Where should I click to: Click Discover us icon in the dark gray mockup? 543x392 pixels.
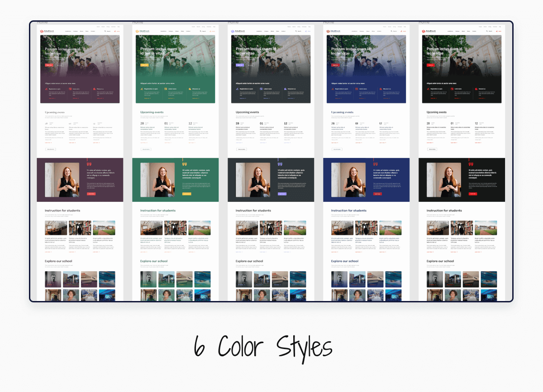pos(285,89)
